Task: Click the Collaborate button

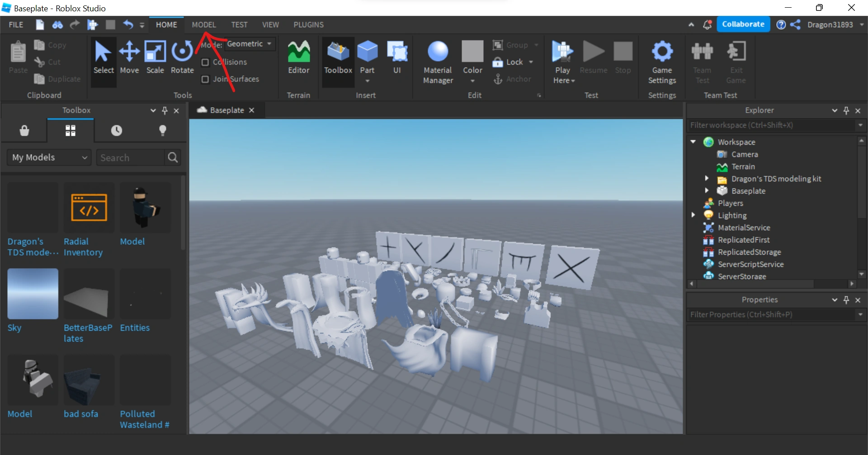Action: pyautogui.click(x=743, y=24)
